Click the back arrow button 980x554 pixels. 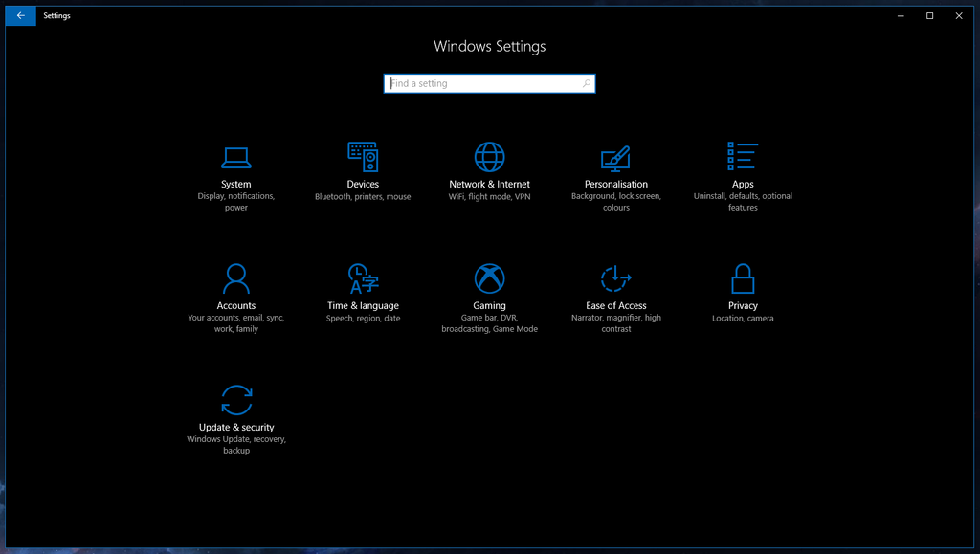point(19,15)
